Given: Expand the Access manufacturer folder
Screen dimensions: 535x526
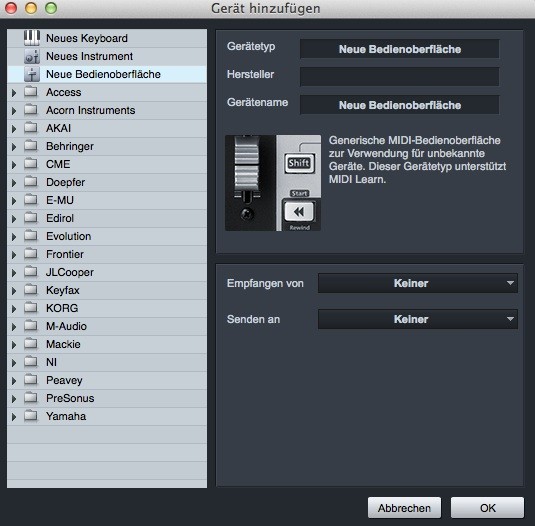Looking at the screenshot, I should tap(14, 93).
